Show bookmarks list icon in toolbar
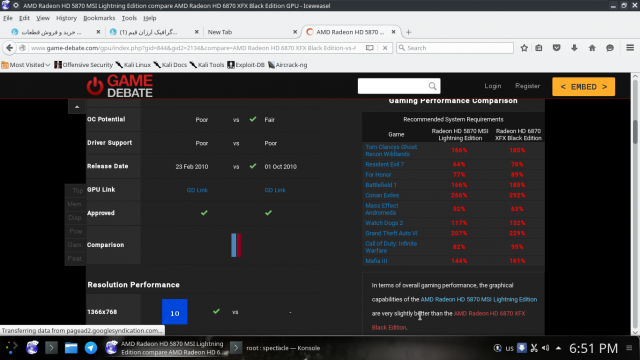This screenshot has height=360, width=640. [539, 48]
